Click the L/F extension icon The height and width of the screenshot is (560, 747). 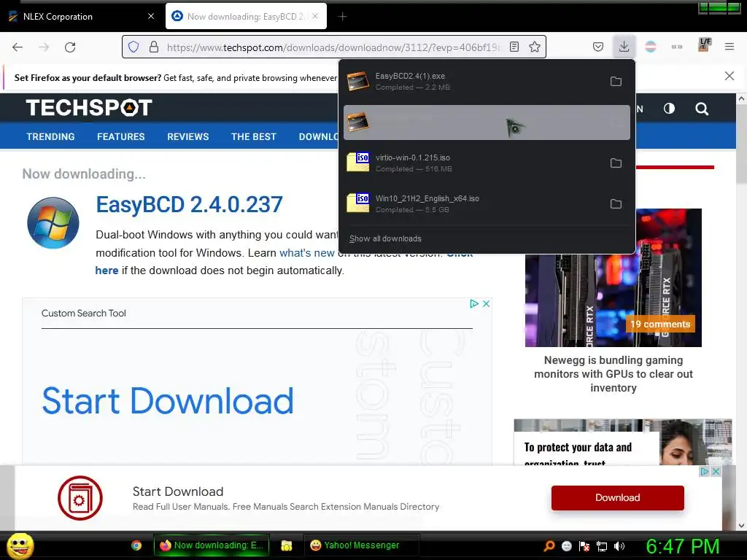point(704,44)
